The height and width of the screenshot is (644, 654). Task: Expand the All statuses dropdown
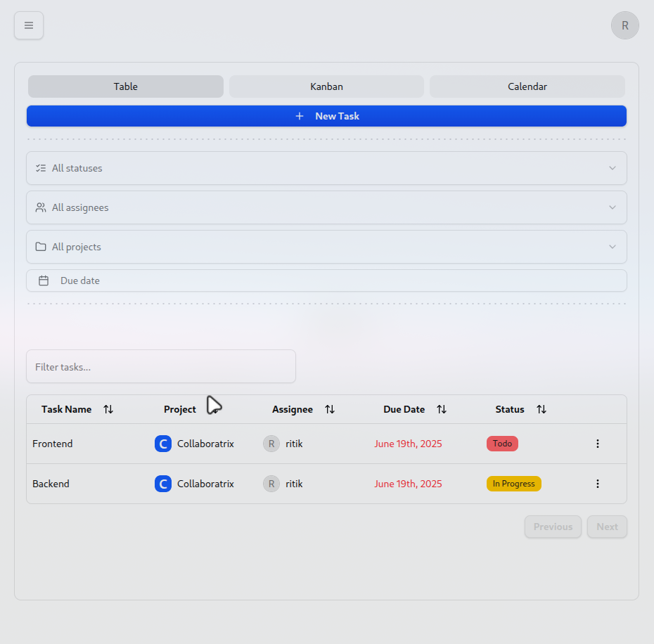pyautogui.click(x=326, y=168)
